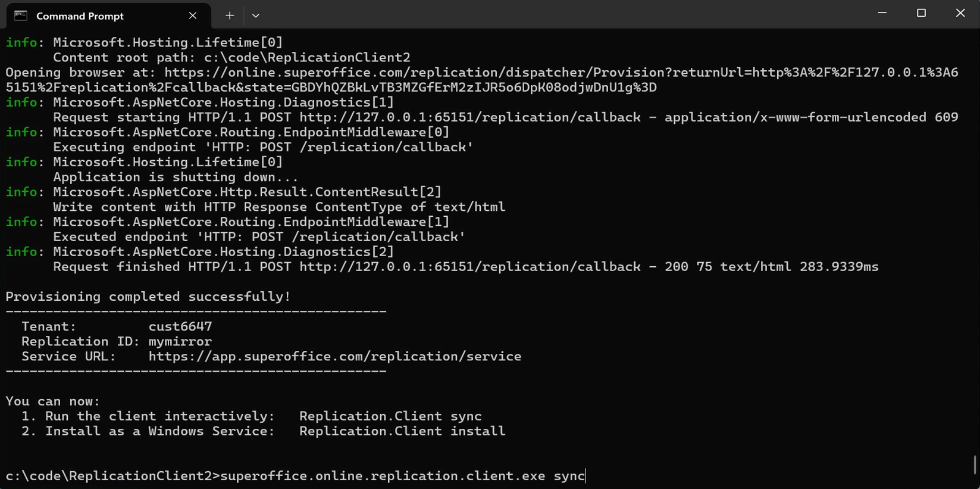The image size is (980, 489).
Task: Open a new tab with the plus button
Action: [230, 15]
